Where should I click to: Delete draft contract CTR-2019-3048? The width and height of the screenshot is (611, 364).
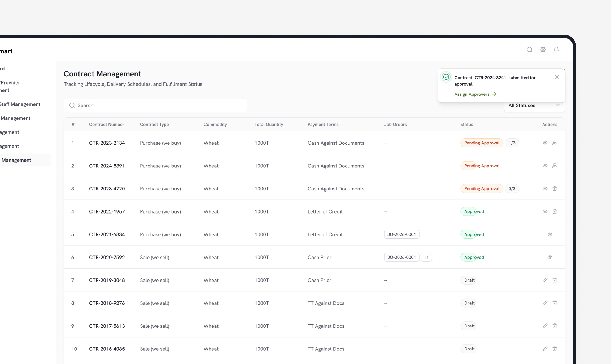(x=555, y=280)
